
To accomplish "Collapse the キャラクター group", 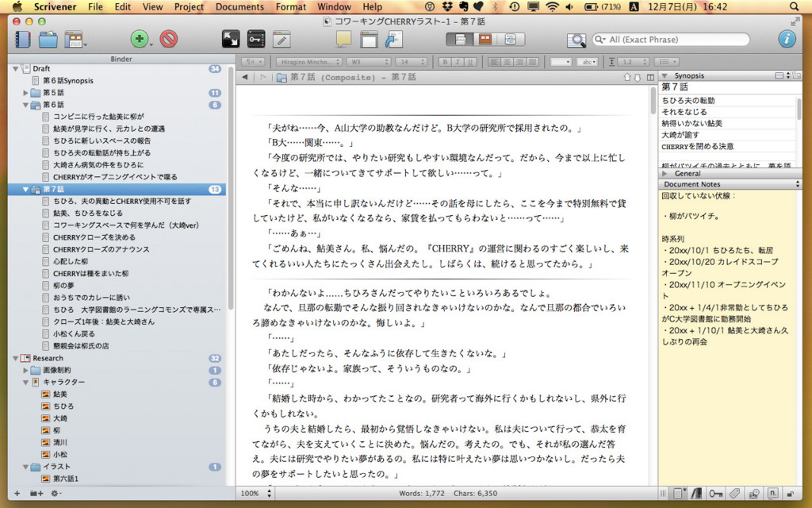I will 25,382.
